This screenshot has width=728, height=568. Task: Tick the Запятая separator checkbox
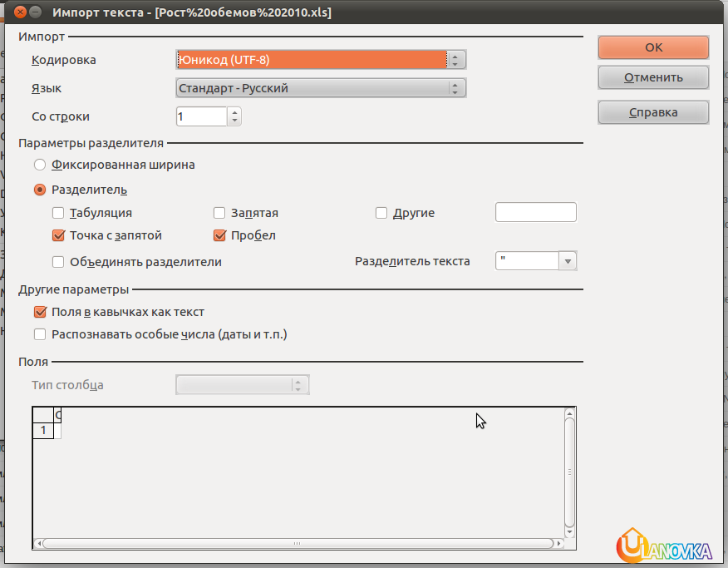pos(219,213)
